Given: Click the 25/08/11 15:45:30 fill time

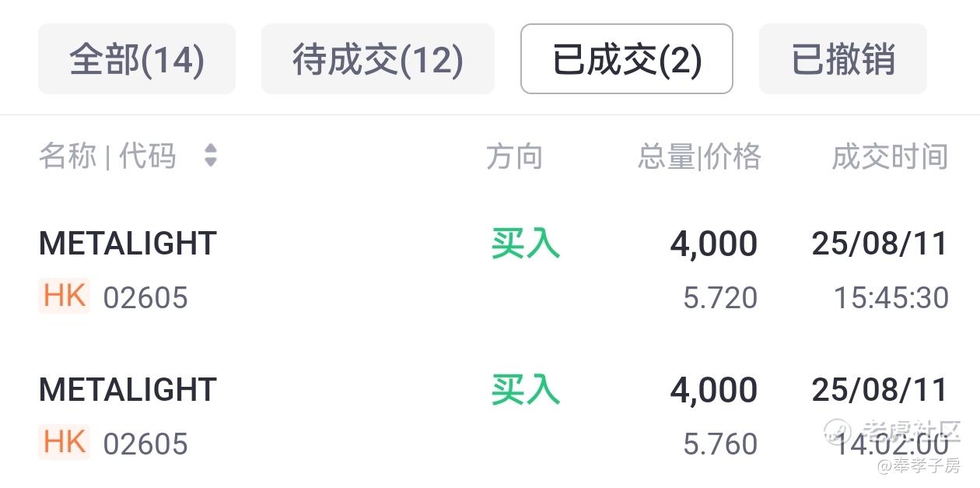Looking at the screenshot, I should click(x=880, y=270).
